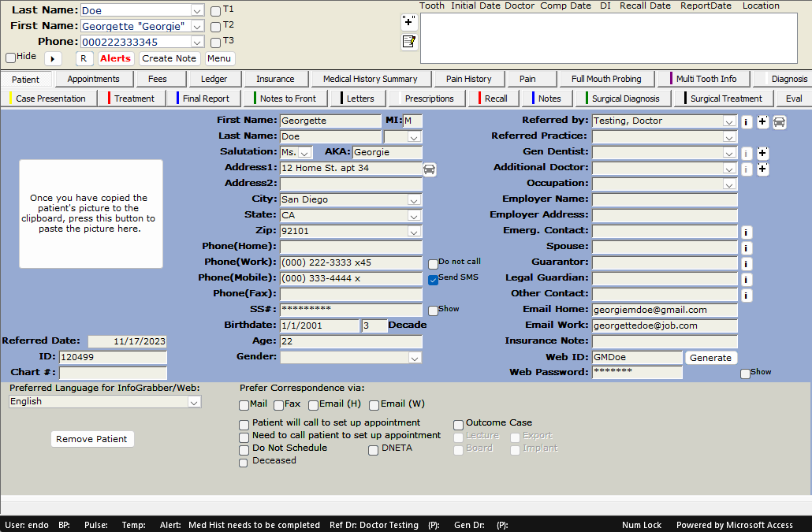The height and width of the screenshot is (532, 812).
Task: Click the Remove Patient button
Action: pyautogui.click(x=92, y=439)
